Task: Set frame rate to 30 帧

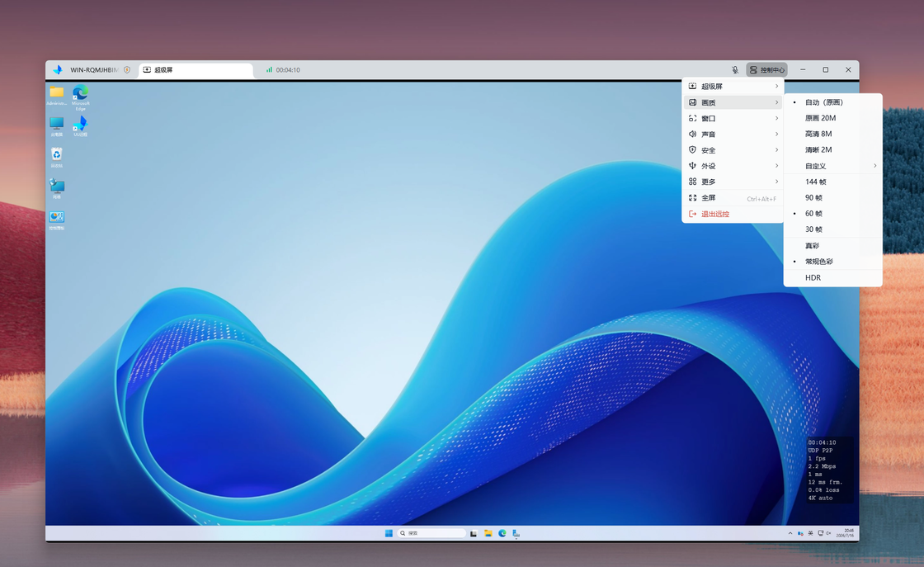Action: 832,229
